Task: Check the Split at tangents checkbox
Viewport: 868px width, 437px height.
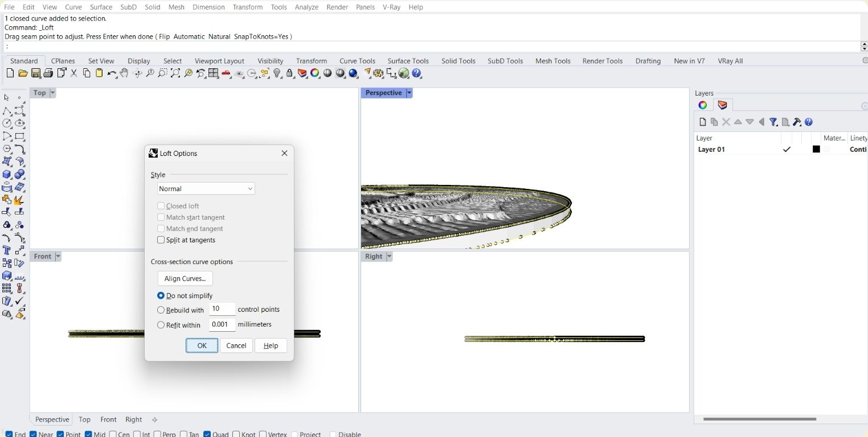Action: point(161,240)
